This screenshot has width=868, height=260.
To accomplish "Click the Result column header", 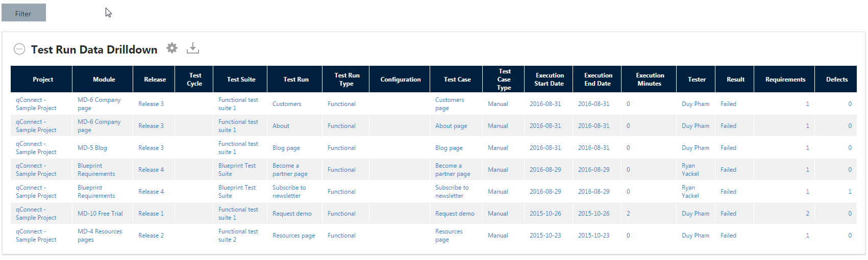I will pos(735,80).
